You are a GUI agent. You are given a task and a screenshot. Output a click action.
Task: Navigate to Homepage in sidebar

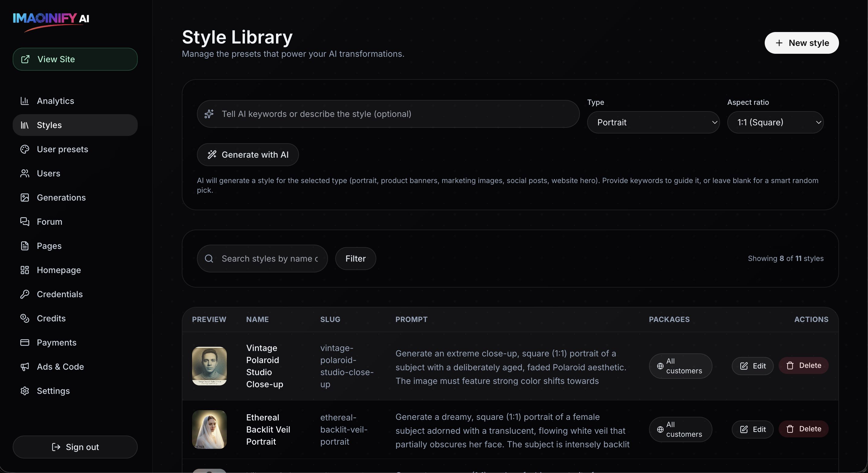[x=59, y=270]
